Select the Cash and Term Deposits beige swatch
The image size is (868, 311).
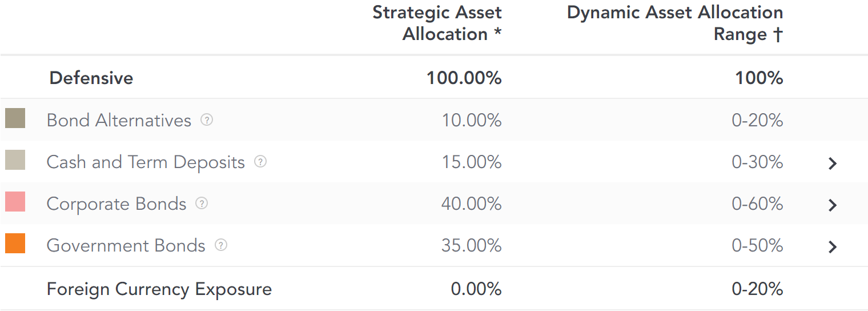coord(15,160)
